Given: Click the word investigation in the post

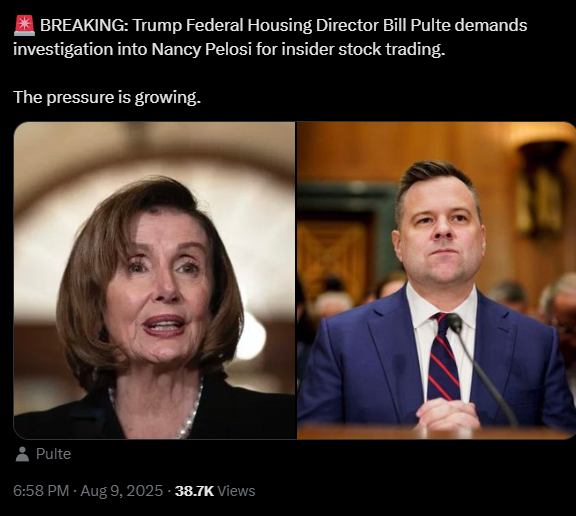Looking at the screenshot, I should pos(63,50).
